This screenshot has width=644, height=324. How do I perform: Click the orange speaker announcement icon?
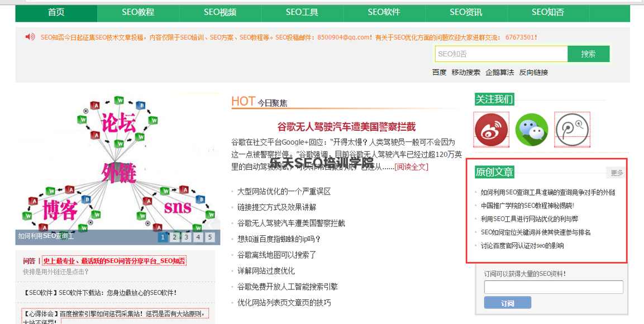(31, 36)
